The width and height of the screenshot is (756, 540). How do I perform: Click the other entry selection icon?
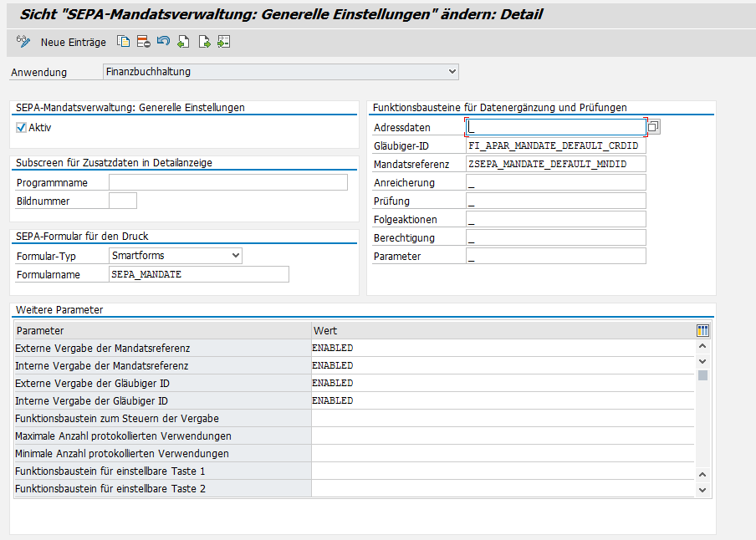(223, 42)
